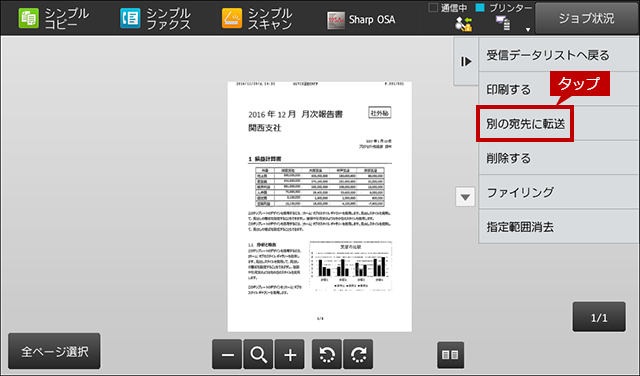Switch to two-page view icon

(x=450, y=355)
